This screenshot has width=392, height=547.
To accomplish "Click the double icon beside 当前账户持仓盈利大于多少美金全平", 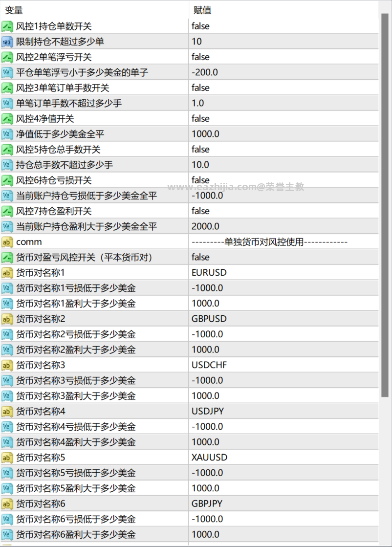I will click(x=7, y=227).
